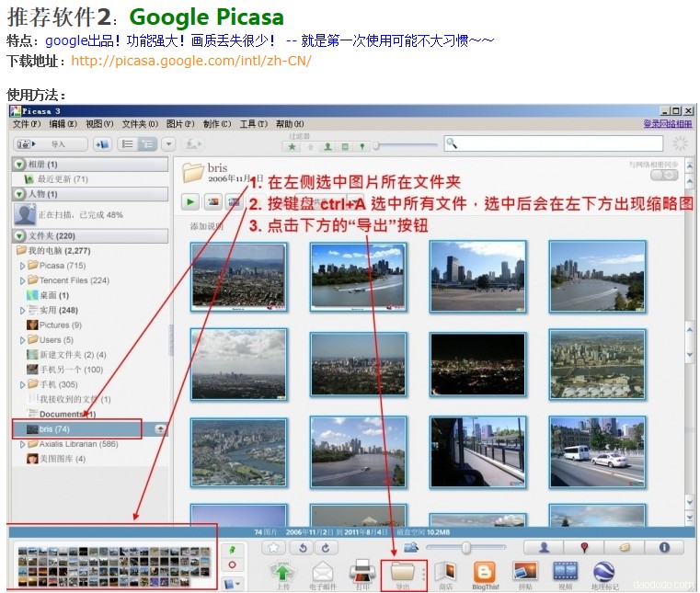Screen dimensions: 700x593
Task: Click the 上传 (Upload) green arrow icon
Action: click(x=281, y=572)
